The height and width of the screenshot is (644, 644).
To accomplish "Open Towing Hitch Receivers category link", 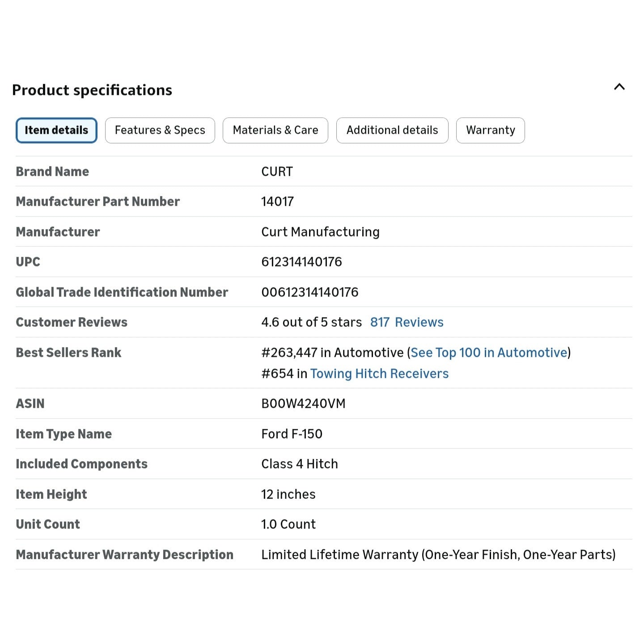I will [x=379, y=373].
